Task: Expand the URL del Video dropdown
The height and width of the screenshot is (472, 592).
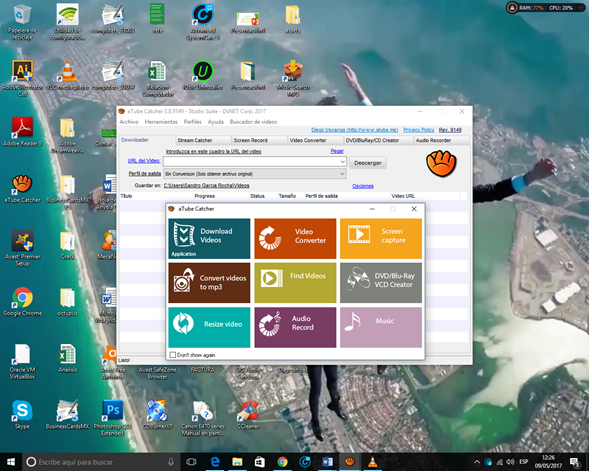Action: (x=343, y=162)
